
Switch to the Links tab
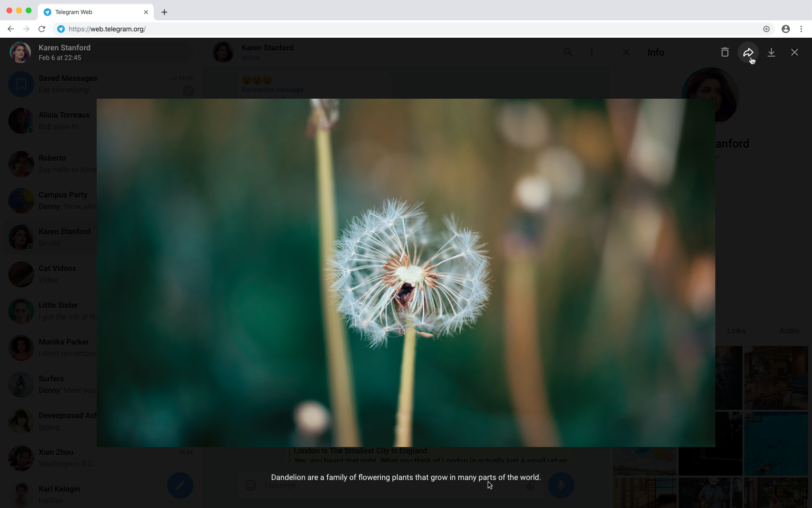point(736,331)
